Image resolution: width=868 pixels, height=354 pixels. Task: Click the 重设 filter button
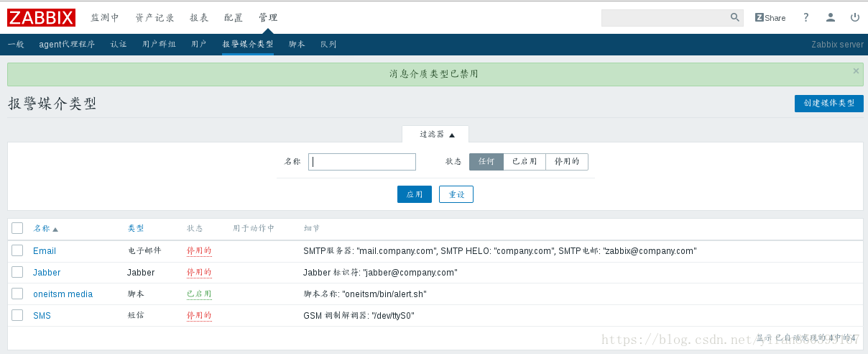(x=456, y=194)
